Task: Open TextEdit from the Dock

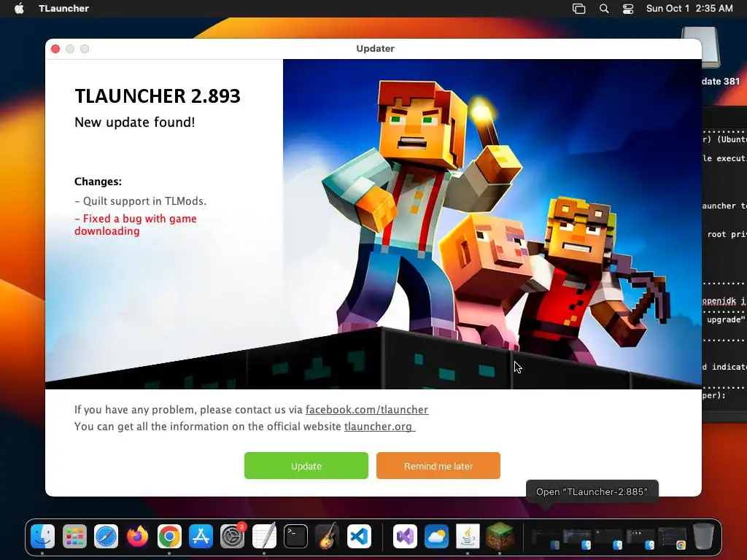Action: coord(264,537)
